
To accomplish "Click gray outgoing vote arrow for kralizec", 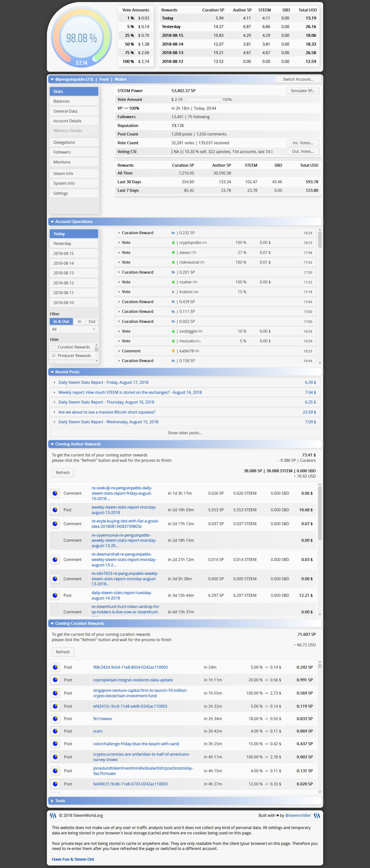I will click(173, 292).
